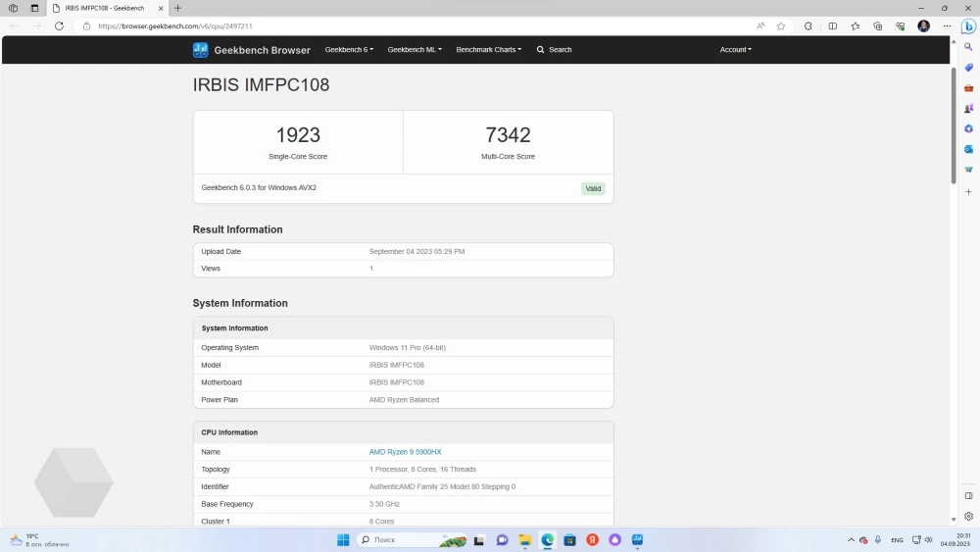The image size is (980, 552).
Task: Click the Geekbench Browser logo icon
Action: (x=200, y=50)
